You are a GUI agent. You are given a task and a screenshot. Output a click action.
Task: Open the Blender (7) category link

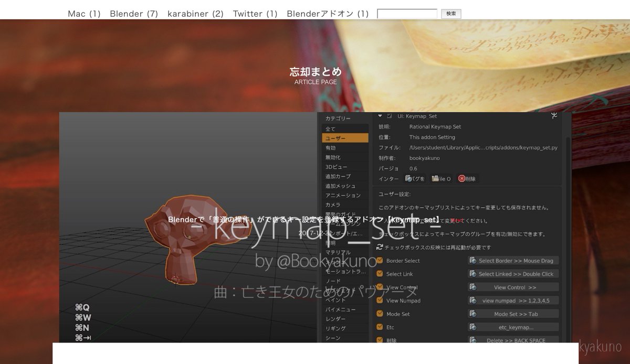[x=134, y=14]
